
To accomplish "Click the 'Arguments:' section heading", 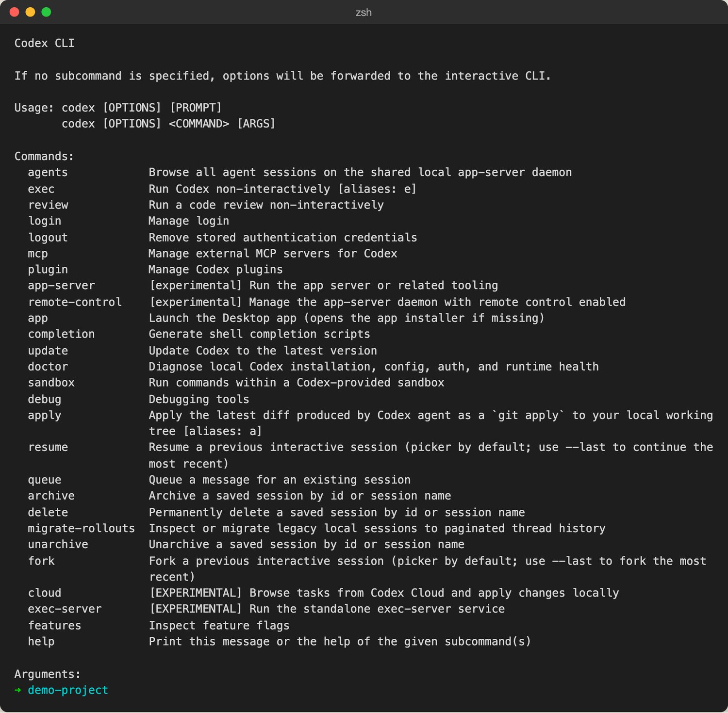I will [x=48, y=674].
